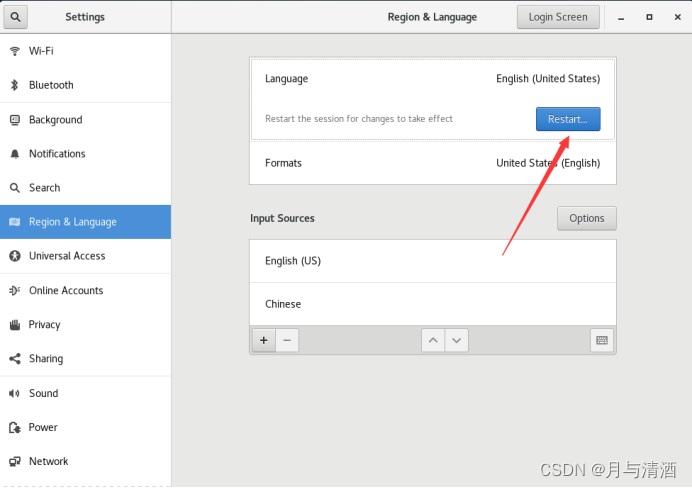Close the Settings window

[x=677, y=17]
